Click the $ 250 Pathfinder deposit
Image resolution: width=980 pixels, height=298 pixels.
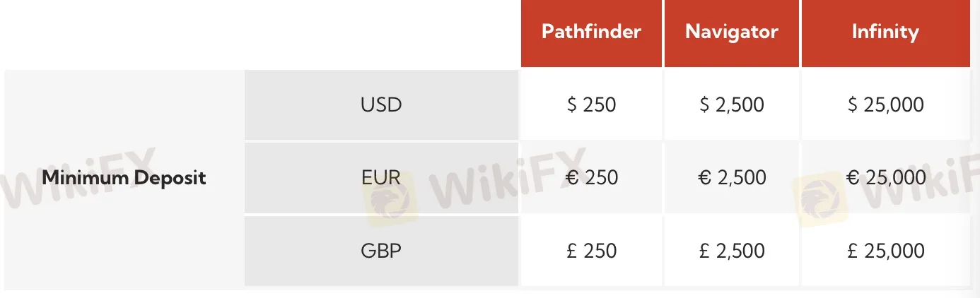tap(591, 105)
